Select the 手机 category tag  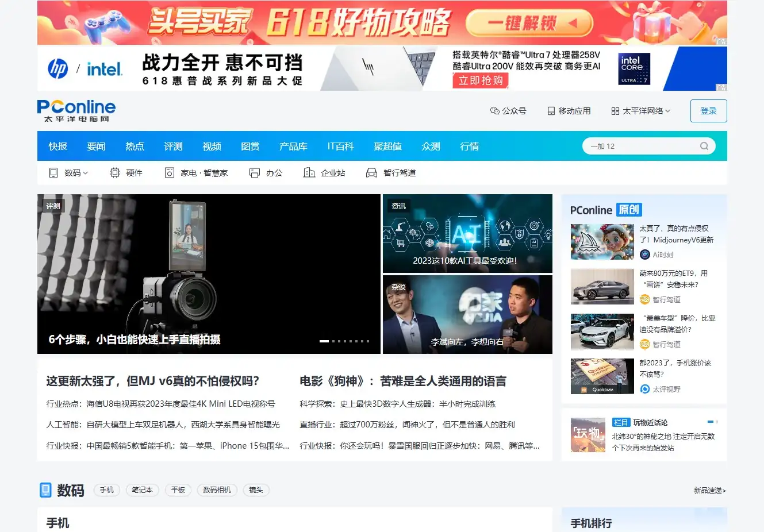pyautogui.click(x=107, y=490)
